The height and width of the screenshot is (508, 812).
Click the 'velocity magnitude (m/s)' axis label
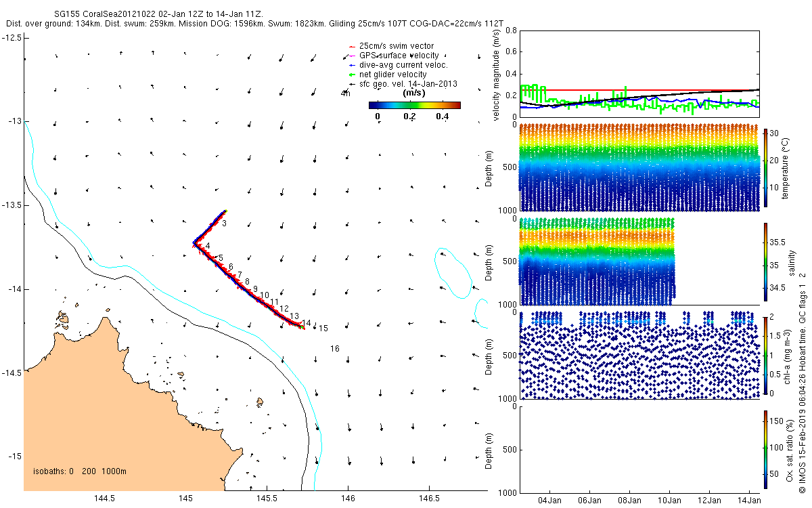(x=497, y=74)
